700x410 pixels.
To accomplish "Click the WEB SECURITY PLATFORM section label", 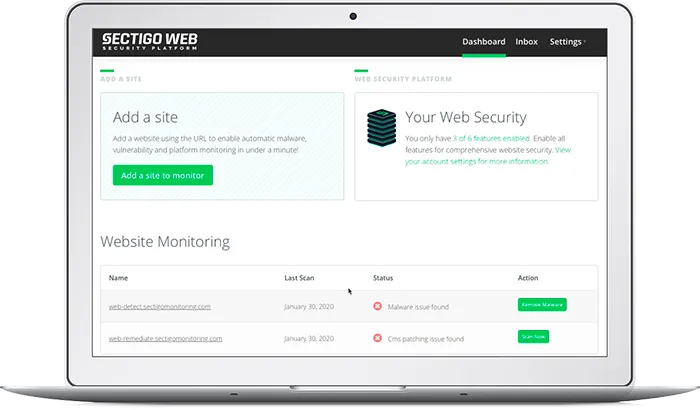I will (403, 79).
